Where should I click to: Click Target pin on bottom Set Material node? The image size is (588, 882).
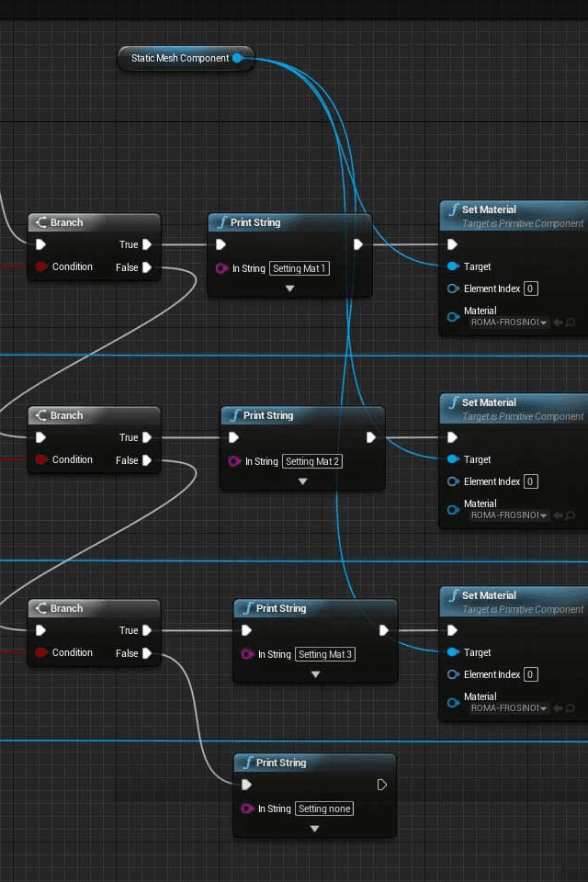pos(452,652)
